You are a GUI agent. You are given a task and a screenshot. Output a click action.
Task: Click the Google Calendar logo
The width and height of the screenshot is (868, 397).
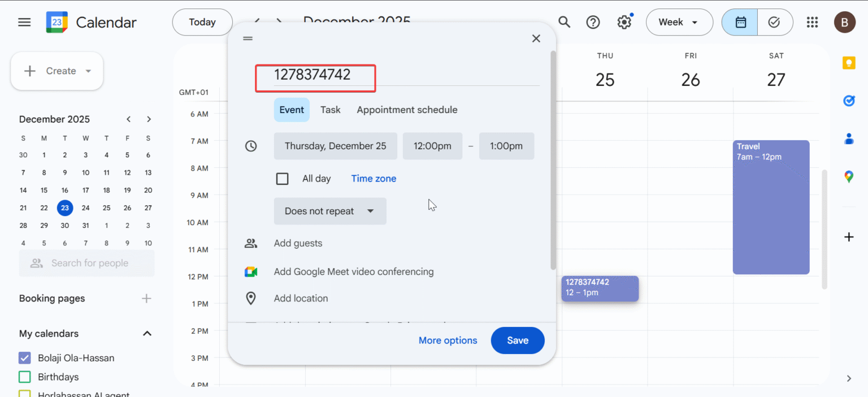tap(57, 23)
